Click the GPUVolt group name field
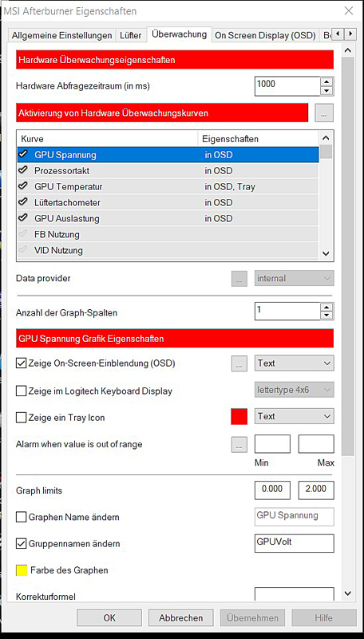This screenshot has height=639, width=364. tap(295, 543)
